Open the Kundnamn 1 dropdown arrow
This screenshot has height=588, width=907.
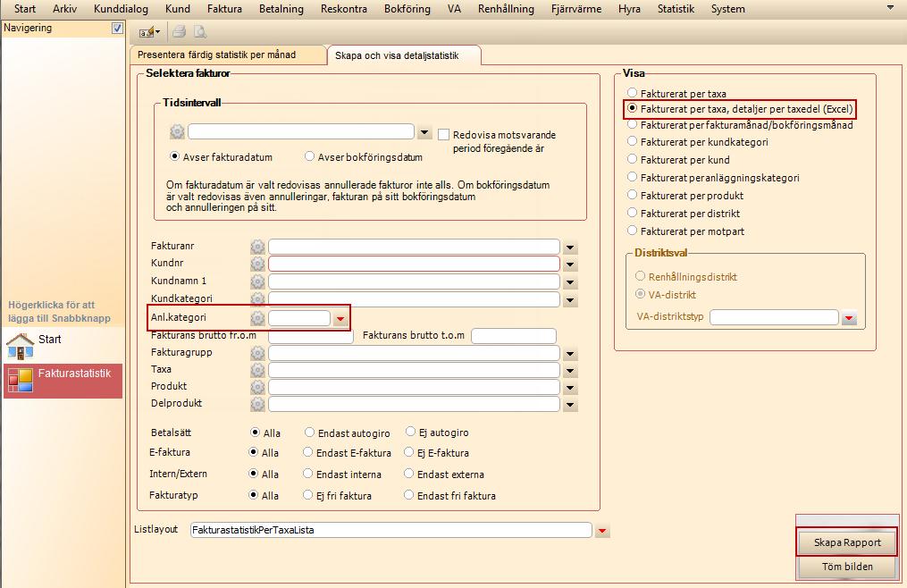tap(570, 283)
